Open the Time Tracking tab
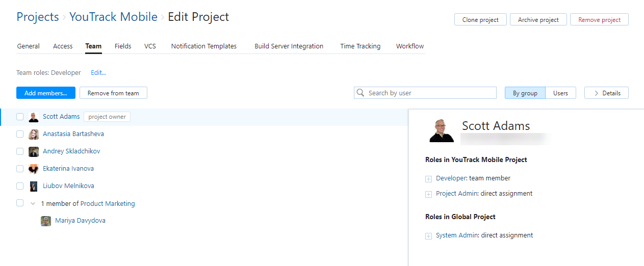 (x=360, y=46)
